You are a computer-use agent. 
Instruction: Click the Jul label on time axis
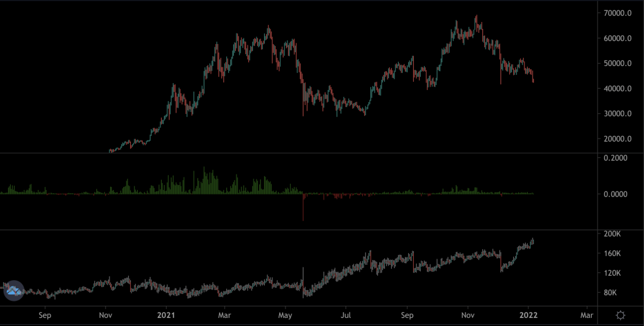[346, 315]
